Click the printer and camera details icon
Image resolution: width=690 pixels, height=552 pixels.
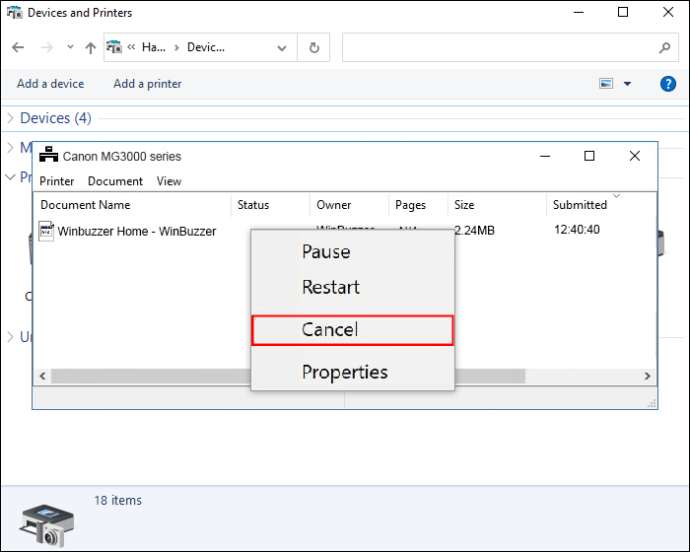pos(47,525)
